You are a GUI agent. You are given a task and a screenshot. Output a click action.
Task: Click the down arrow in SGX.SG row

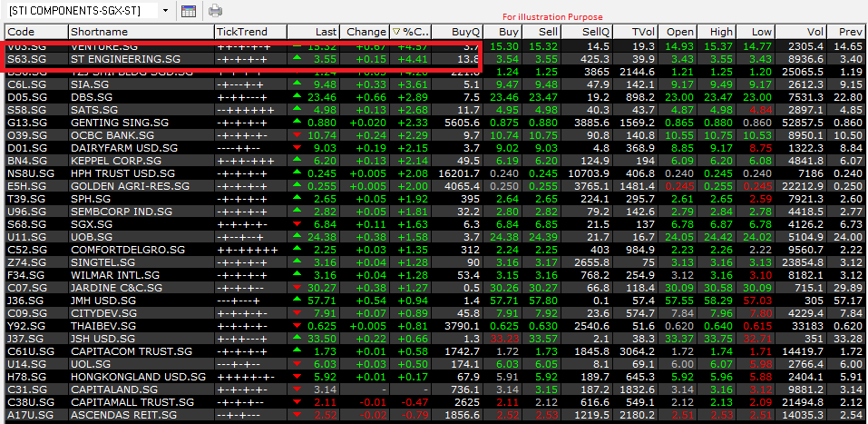point(297,224)
